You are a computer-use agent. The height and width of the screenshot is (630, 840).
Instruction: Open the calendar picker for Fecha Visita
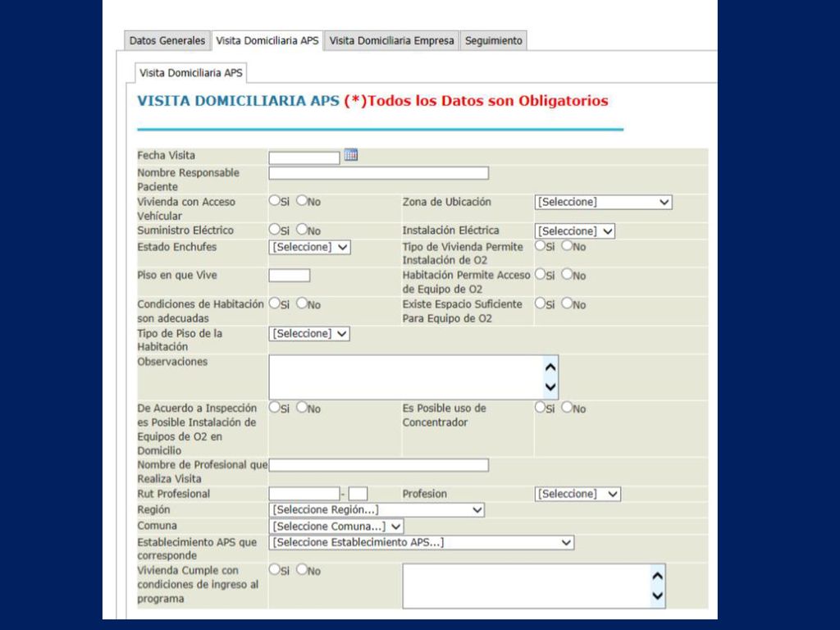point(351,155)
